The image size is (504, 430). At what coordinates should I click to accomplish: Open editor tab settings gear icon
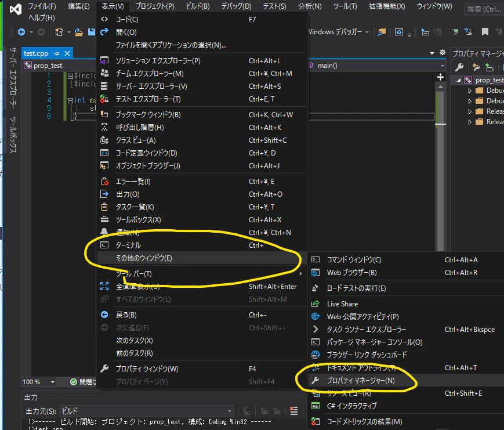click(443, 52)
